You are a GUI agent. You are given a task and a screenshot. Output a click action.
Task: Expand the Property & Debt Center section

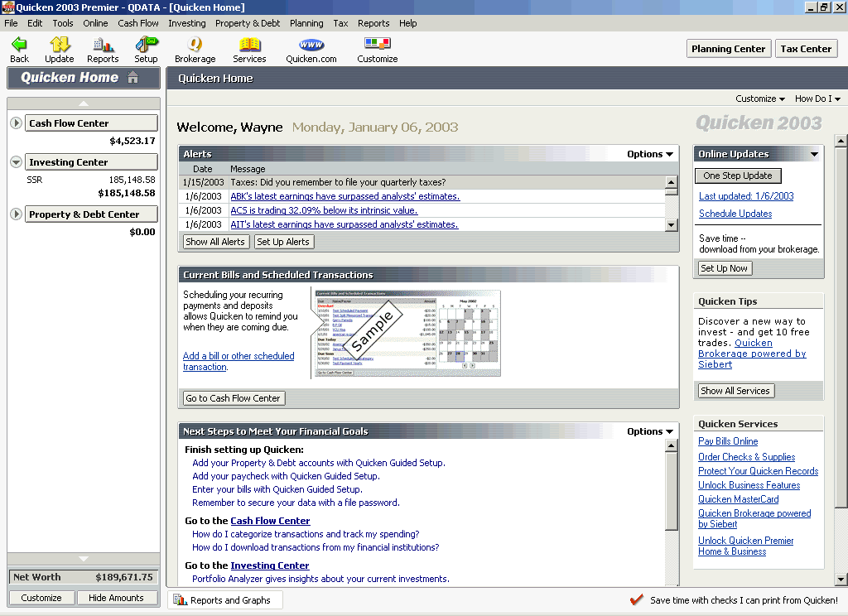coord(17,214)
